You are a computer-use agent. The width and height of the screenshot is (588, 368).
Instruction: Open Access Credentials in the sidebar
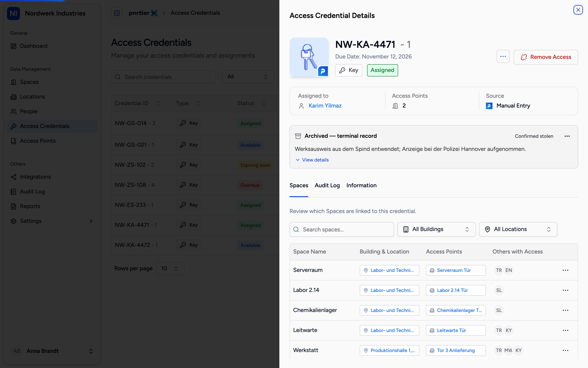52,126
